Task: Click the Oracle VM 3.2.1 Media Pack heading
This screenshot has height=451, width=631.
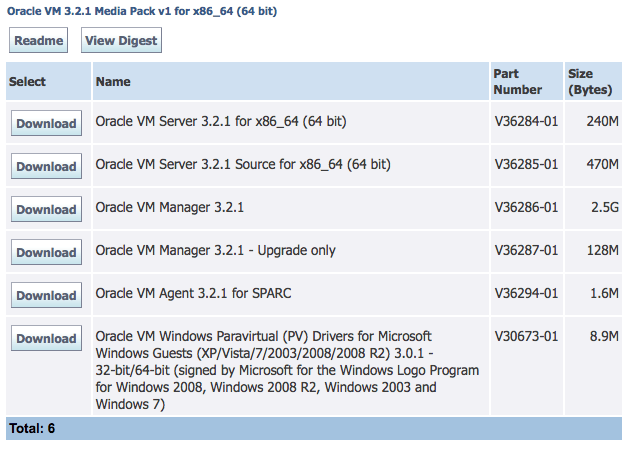Action: [142, 11]
